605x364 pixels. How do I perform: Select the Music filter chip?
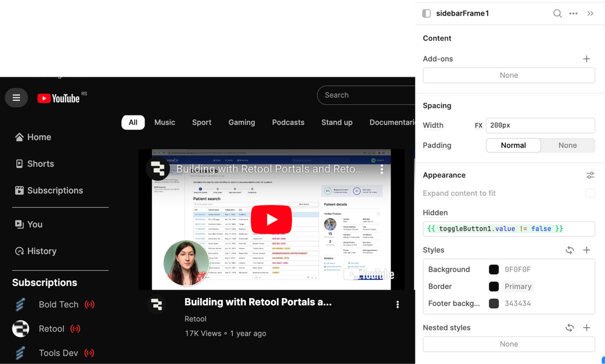[165, 122]
